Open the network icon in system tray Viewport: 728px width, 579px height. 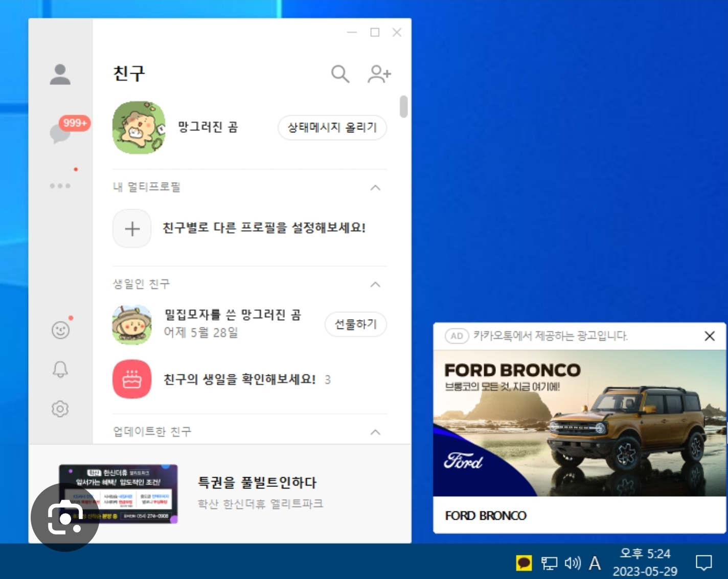549,563
